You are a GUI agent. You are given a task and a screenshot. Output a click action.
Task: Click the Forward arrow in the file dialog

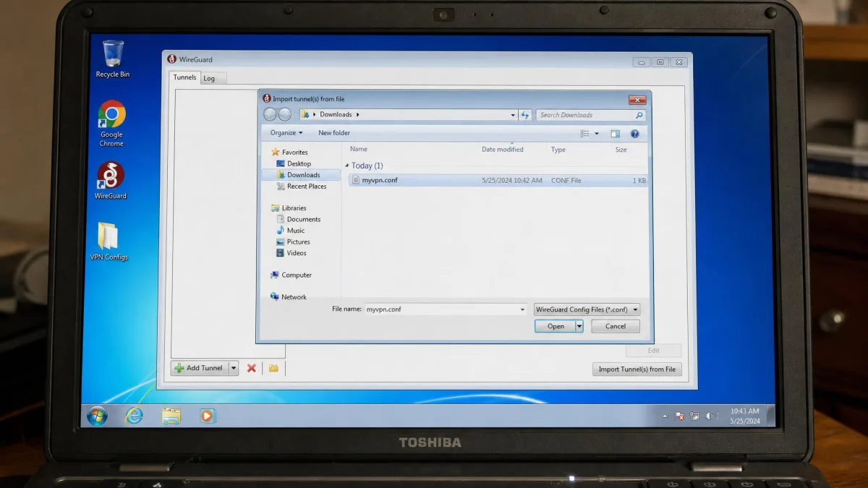point(285,114)
